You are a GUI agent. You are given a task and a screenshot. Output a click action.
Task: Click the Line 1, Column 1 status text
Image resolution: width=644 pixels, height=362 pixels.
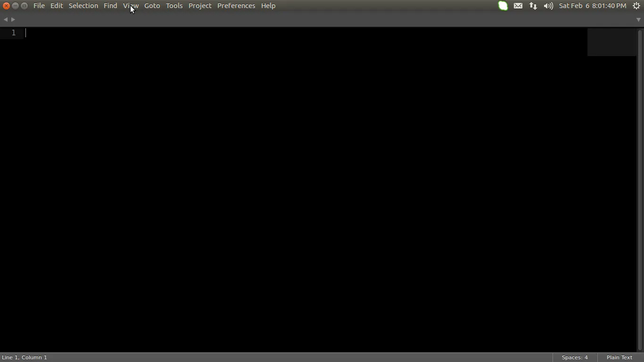(25, 357)
